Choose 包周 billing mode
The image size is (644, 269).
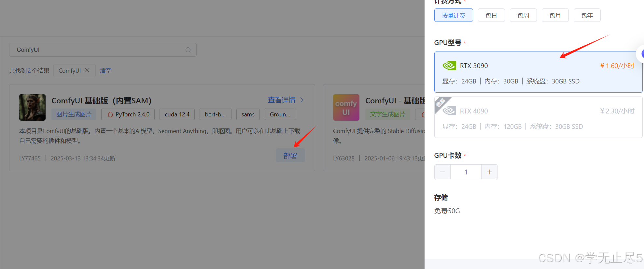(x=523, y=15)
